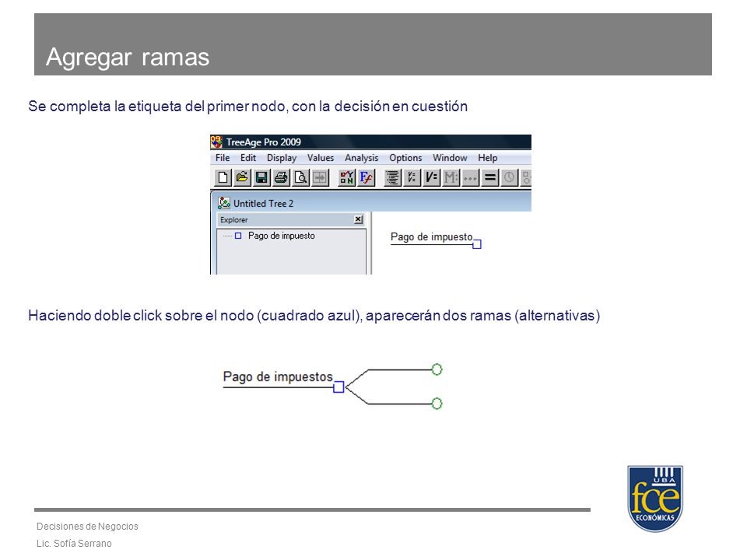Click the Y/N checkbox toolbar icon
The width and height of the screenshot is (747, 560).
(346, 177)
